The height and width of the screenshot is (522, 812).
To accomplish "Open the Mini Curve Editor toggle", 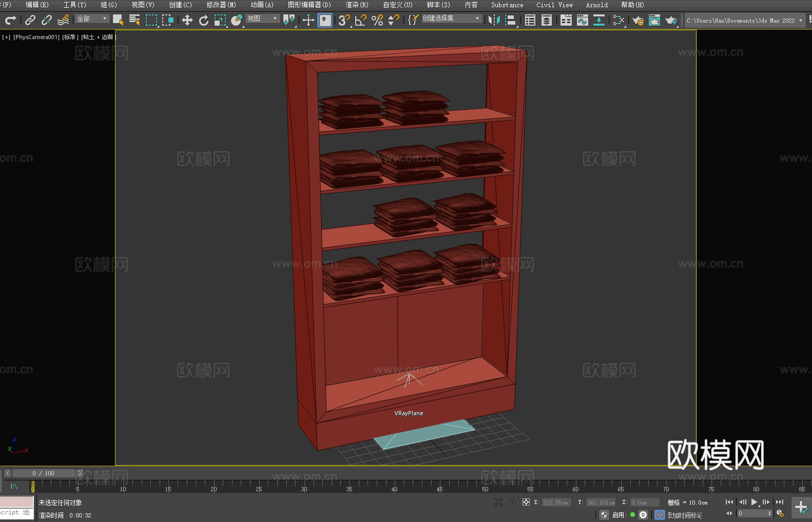I will 14,486.
